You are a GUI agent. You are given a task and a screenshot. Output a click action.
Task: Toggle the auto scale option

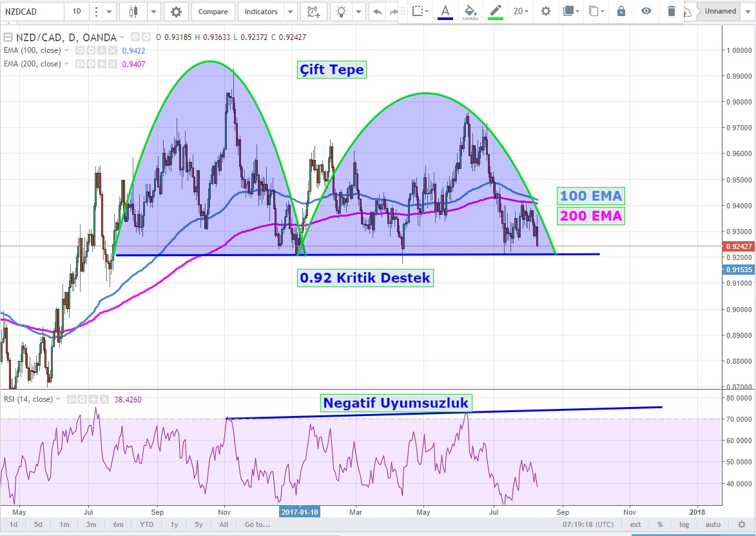(x=713, y=525)
